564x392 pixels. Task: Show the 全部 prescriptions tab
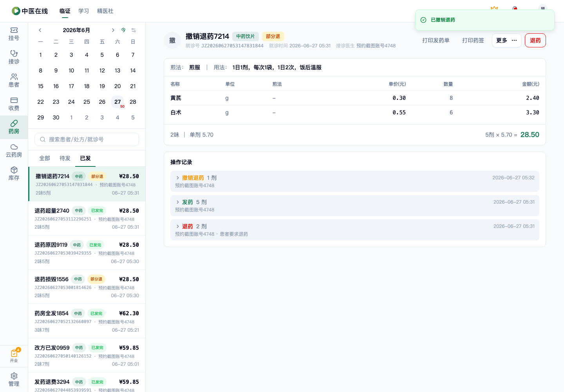click(x=45, y=158)
